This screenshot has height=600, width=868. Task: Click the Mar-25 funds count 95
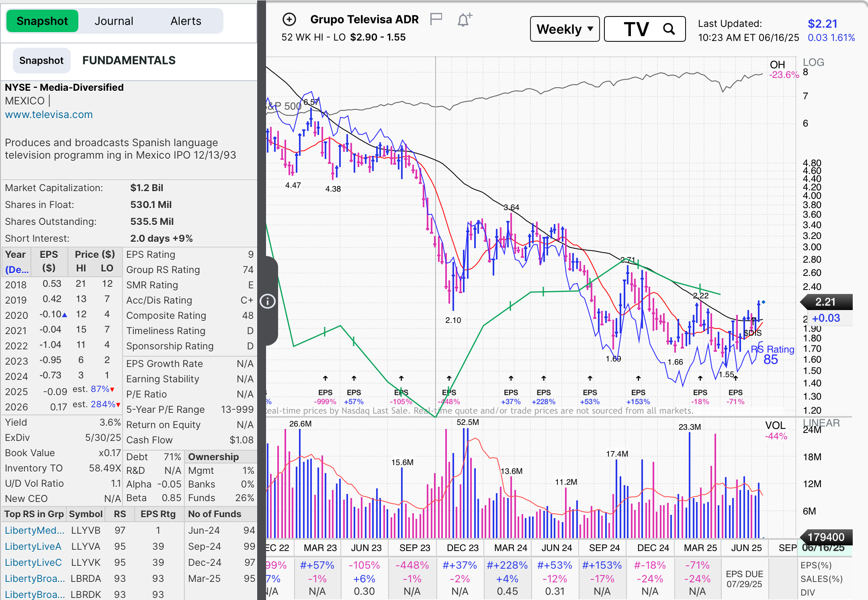tap(249, 578)
